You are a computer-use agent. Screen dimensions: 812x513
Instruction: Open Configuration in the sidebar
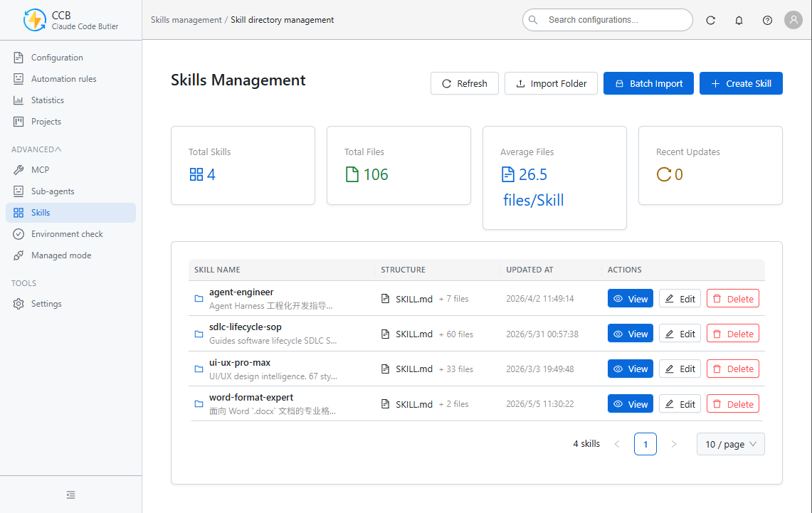point(71,58)
